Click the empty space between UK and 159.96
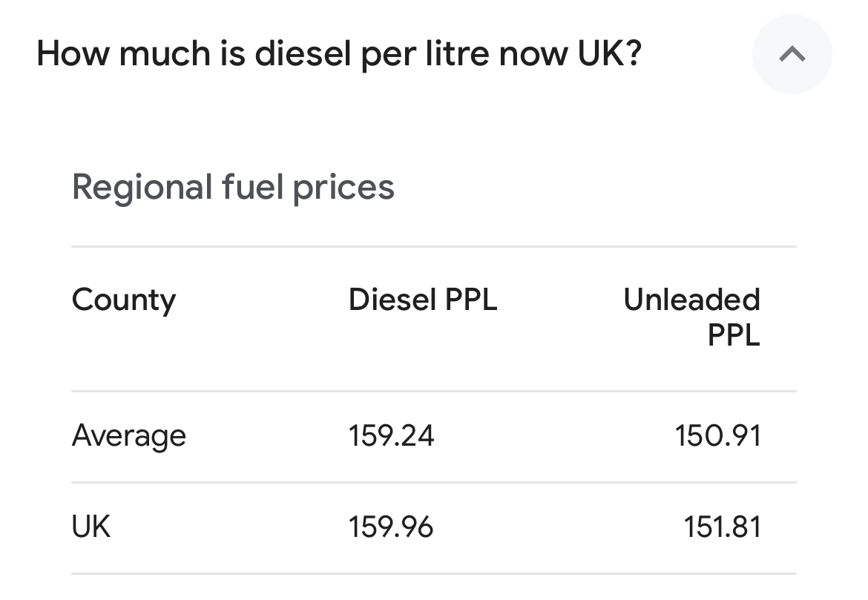Screen dimensions: 868x600 [230, 527]
